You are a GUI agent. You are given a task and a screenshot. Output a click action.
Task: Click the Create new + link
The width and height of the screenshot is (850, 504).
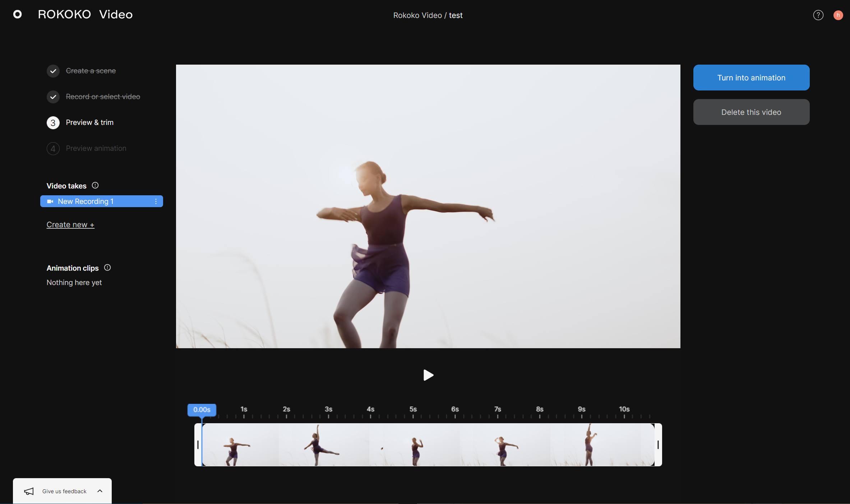(70, 225)
